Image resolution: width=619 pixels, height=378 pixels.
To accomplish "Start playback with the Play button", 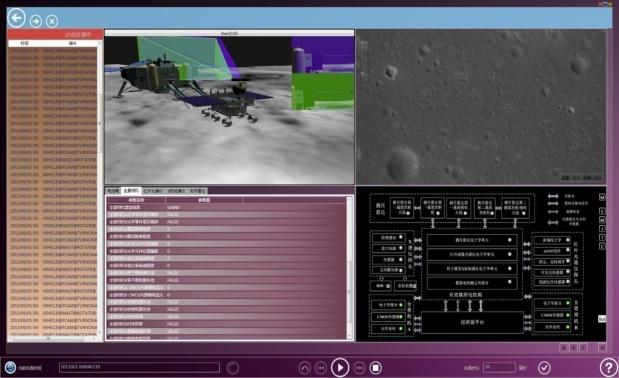I will (x=340, y=368).
